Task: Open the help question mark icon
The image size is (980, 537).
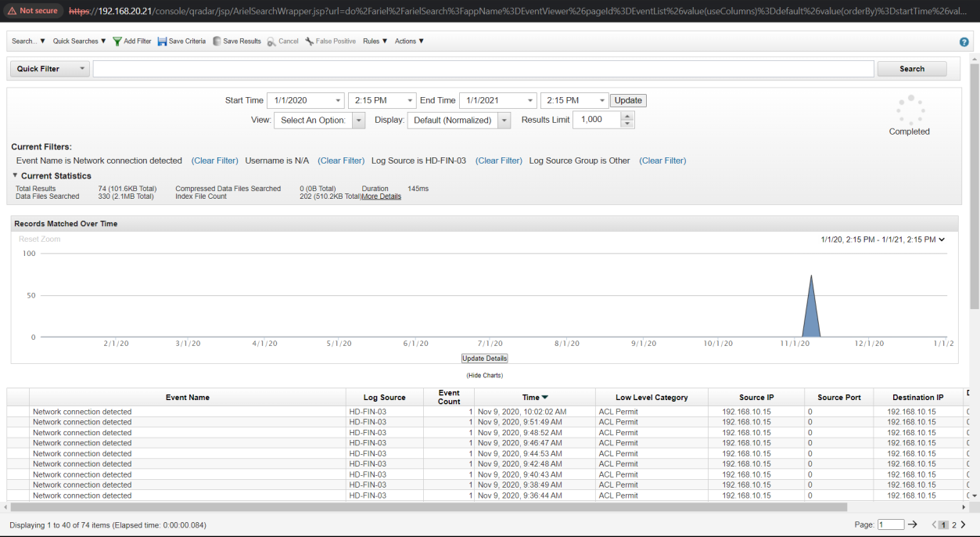Action: point(964,42)
